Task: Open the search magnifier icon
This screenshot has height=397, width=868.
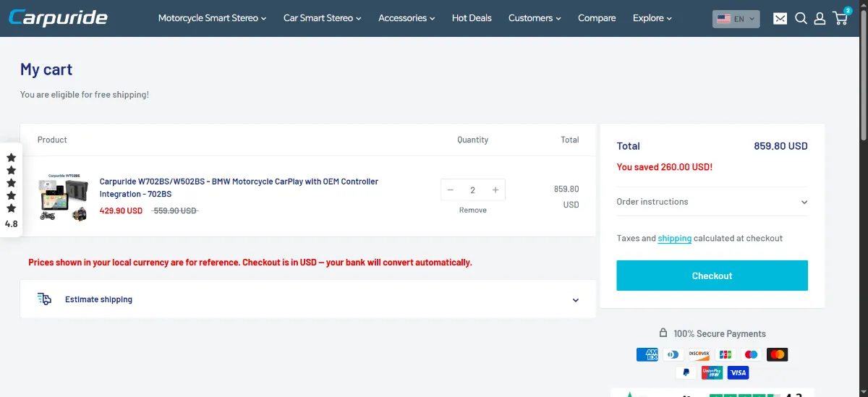Action: tap(801, 18)
